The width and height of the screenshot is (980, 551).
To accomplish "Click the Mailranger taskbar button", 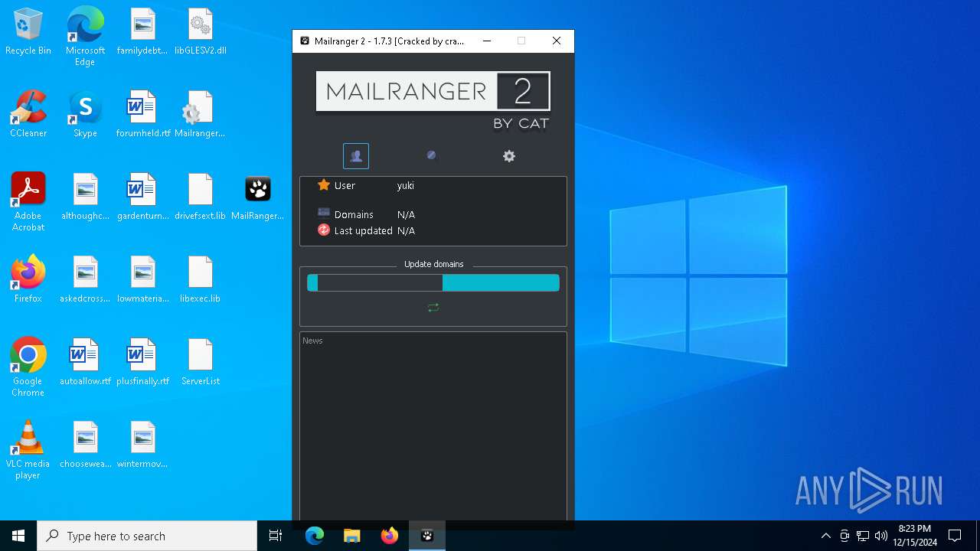I will coord(427,536).
